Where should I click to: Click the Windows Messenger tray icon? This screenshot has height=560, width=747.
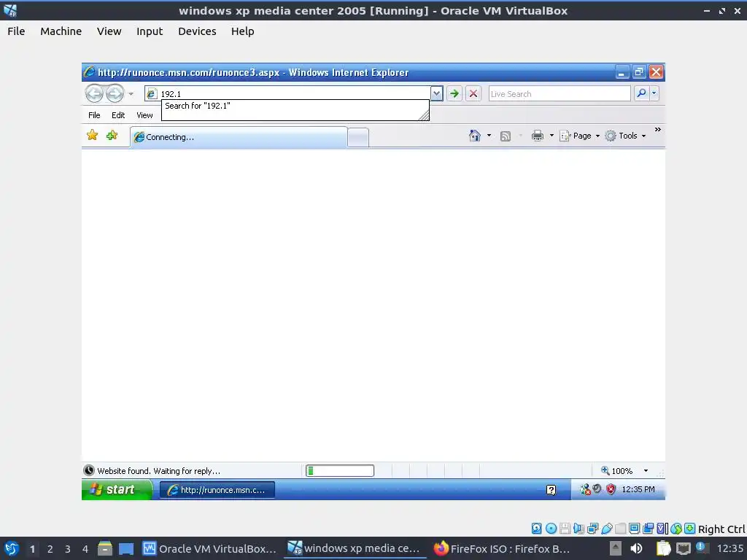[585, 489]
